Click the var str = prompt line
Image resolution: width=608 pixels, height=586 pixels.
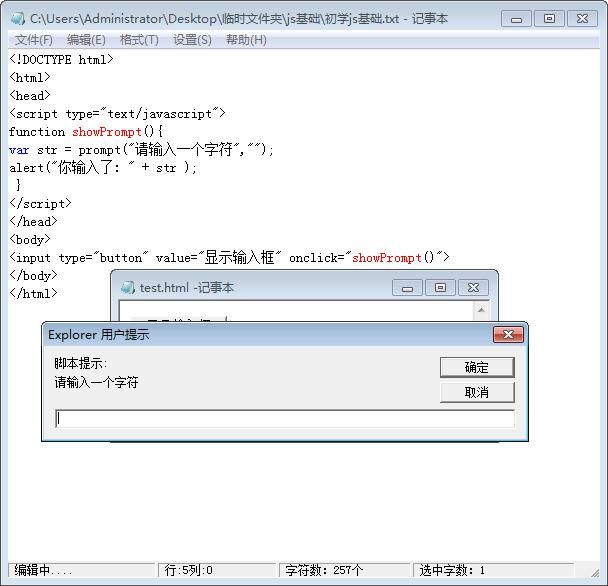tap(142, 150)
